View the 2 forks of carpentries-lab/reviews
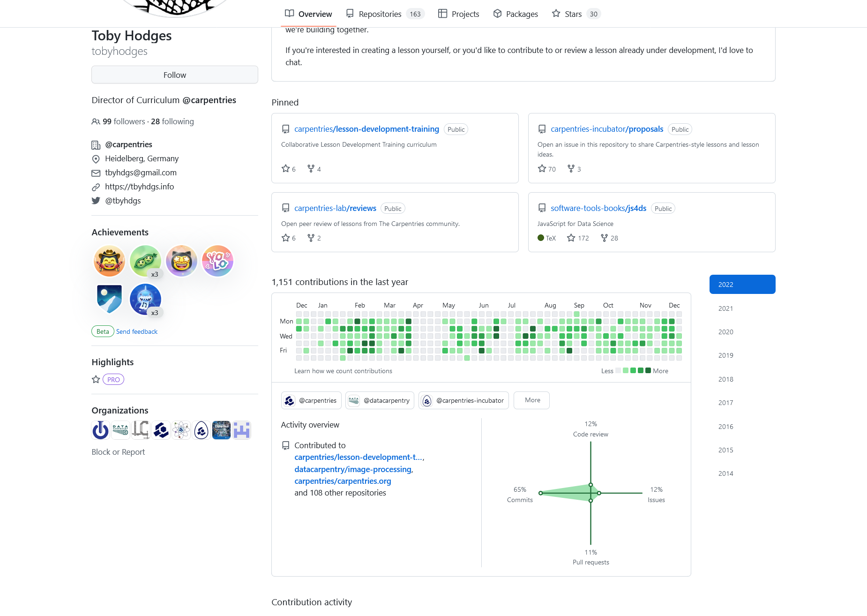This screenshot has width=867, height=616. click(x=314, y=238)
